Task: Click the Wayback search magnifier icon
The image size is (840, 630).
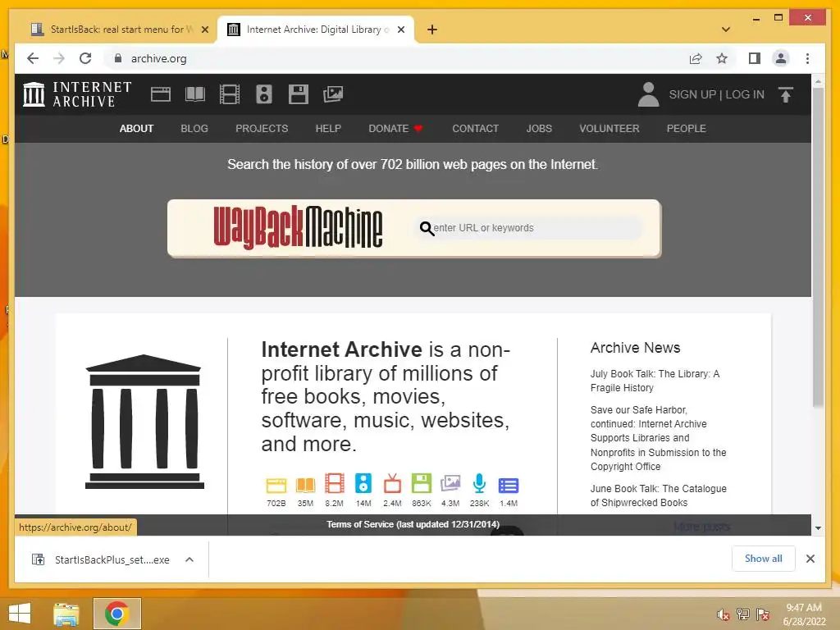Action: 427,229
